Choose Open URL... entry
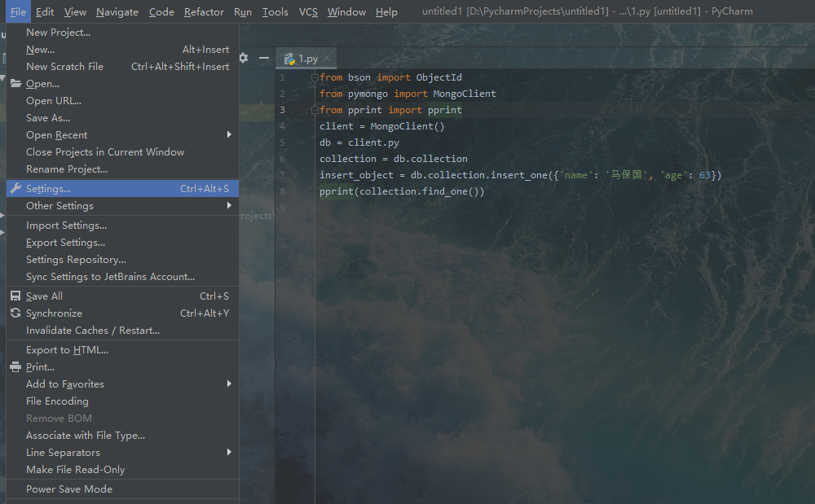Viewport: 815px width, 504px height. [123, 101]
